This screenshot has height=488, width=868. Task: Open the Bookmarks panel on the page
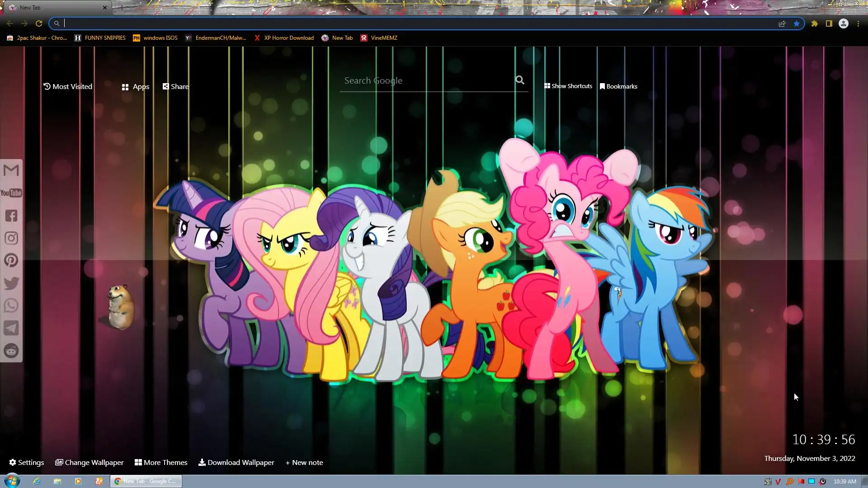click(x=618, y=86)
